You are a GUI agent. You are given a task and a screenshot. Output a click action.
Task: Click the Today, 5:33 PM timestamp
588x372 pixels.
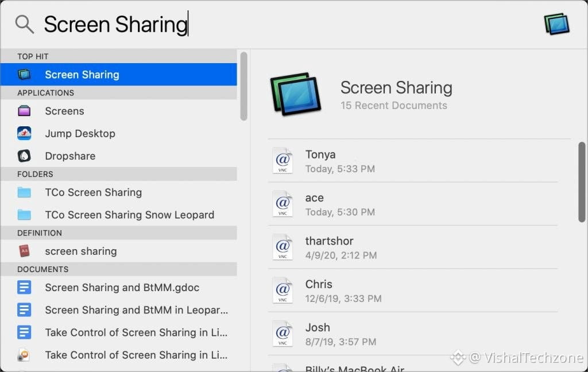tap(340, 169)
